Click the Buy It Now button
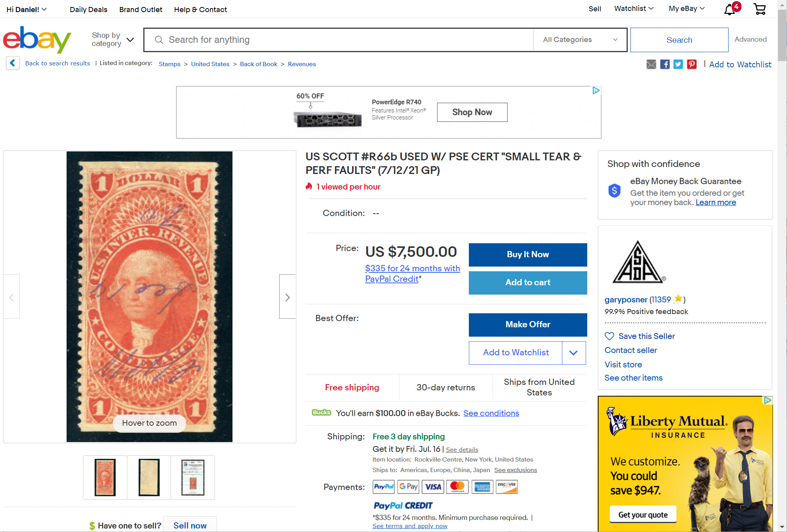Screen dimensions: 787x532 [528, 255]
